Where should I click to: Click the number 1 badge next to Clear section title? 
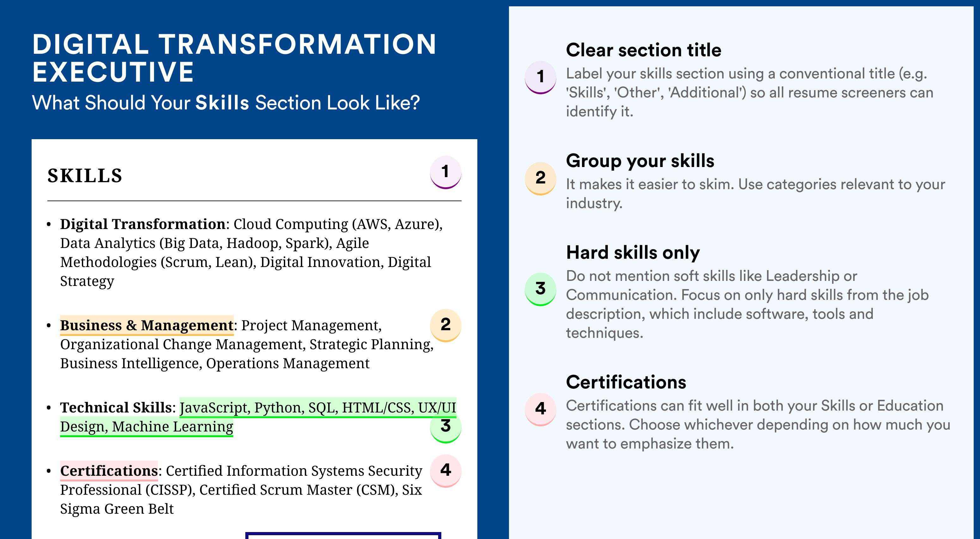[x=540, y=77]
